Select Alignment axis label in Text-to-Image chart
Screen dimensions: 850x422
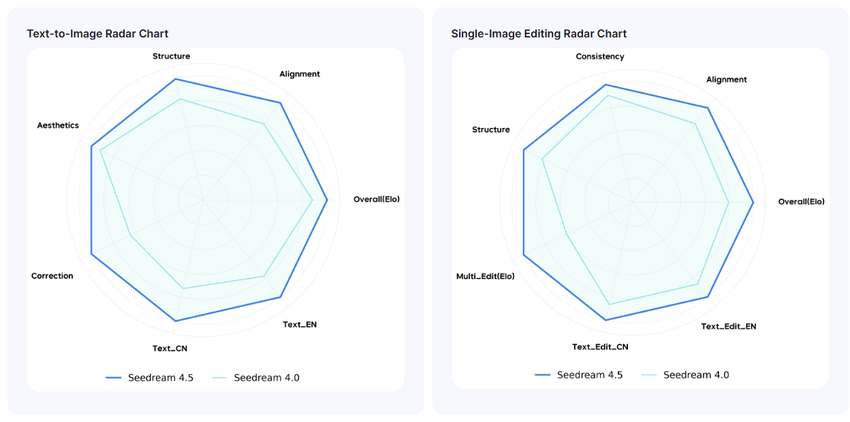(x=300, y=74)
